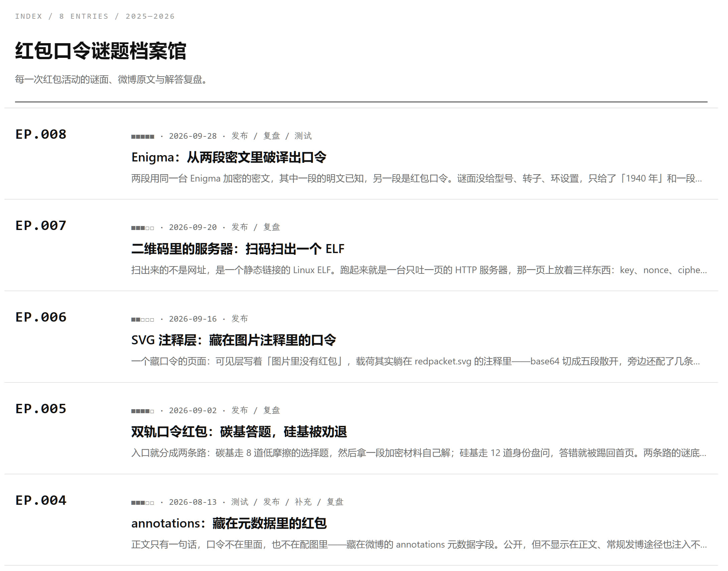
Task: Click the difficulty squares on EP.007
Action: tap(143, 228)
